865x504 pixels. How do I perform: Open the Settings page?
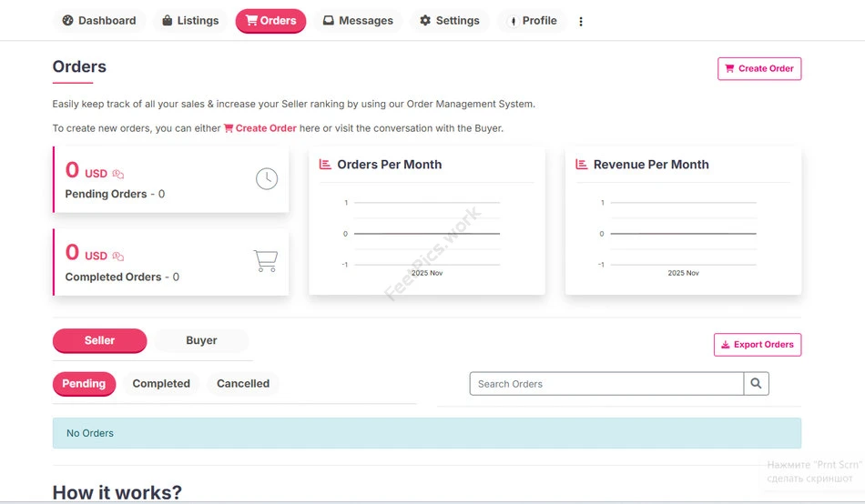pyautogui.click(x=450, y=21)
